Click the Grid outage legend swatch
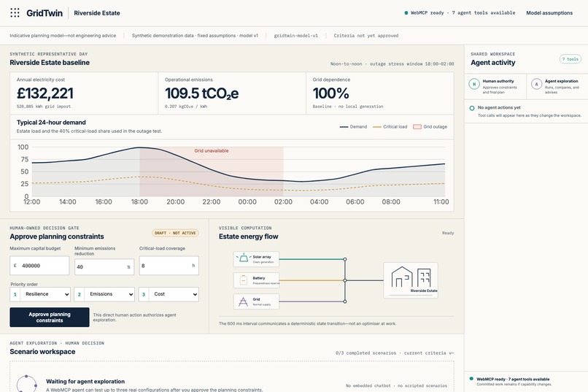 [417, 127]
